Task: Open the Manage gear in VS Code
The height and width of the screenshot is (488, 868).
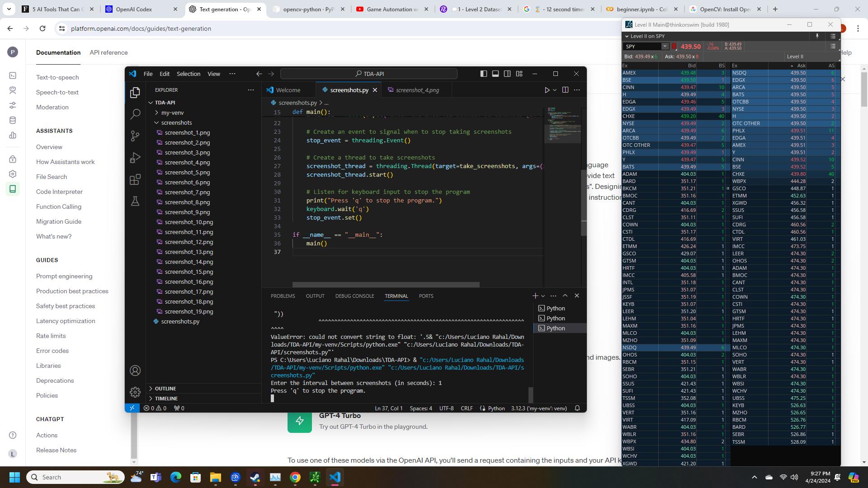Action: tap(135, 392)
